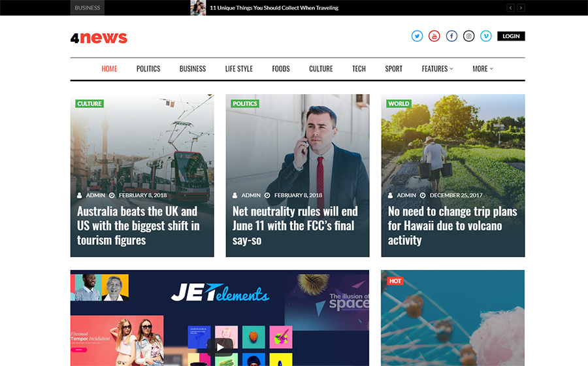Click DECEMBER 25, 2017 date on Hawaii article
This screenshot has width=588, height=366.
tap(457, 195)
